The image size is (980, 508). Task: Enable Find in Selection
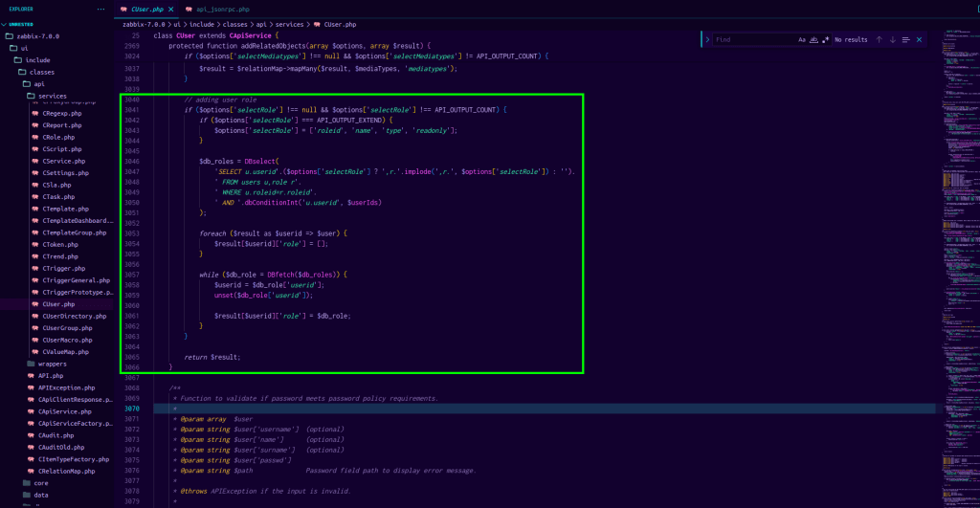point(905,39)
